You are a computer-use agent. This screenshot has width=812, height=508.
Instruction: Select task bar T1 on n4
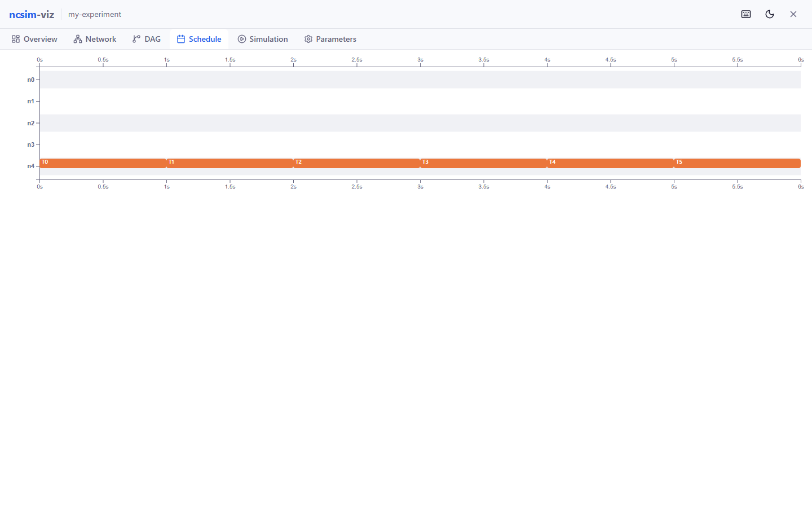[230, 163]
